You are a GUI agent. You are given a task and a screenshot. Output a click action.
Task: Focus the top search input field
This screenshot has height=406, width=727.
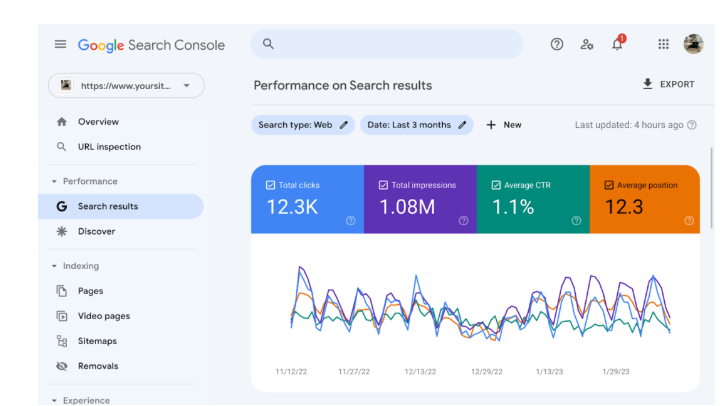point(387,44)
